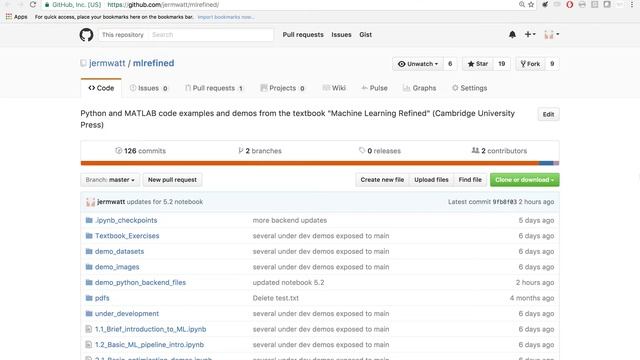Viewport: 640px width, 360px height.
Task: Open the mlrefined repository link
Action: point(153,63)
